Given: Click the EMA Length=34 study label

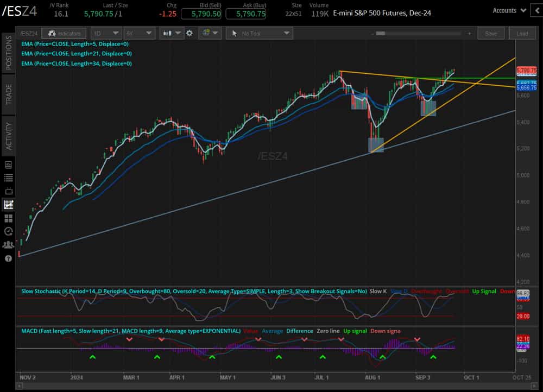Looking at the screenshot, I should [x=77, y=64].
